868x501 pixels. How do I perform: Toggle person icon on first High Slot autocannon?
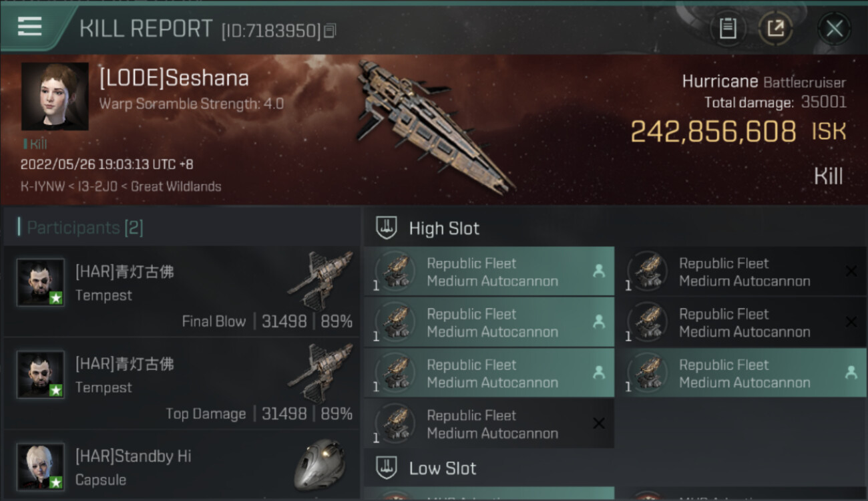pos(598,271)
